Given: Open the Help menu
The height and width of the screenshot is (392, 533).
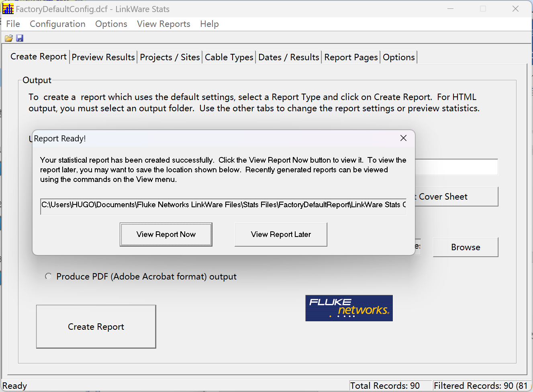Looking at the screenshot, I should pyautogui.click(x=209, y=24).
